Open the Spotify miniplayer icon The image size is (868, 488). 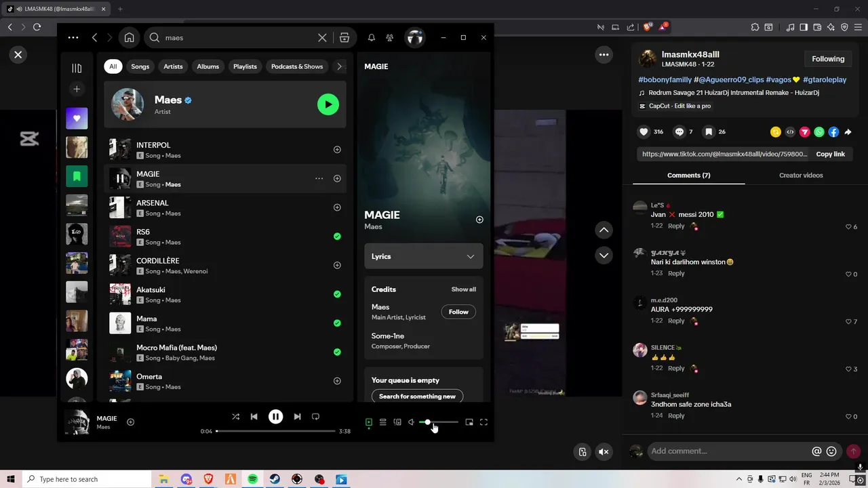[469, 422]
